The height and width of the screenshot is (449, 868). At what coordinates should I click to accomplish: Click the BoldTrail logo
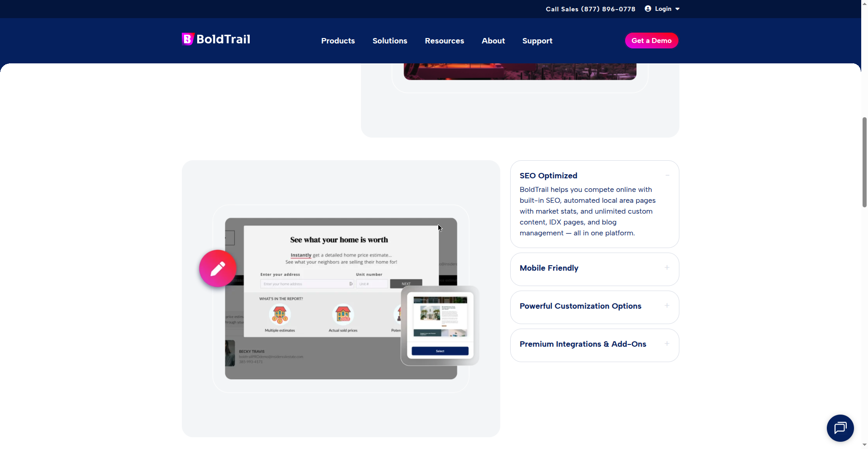216,39
